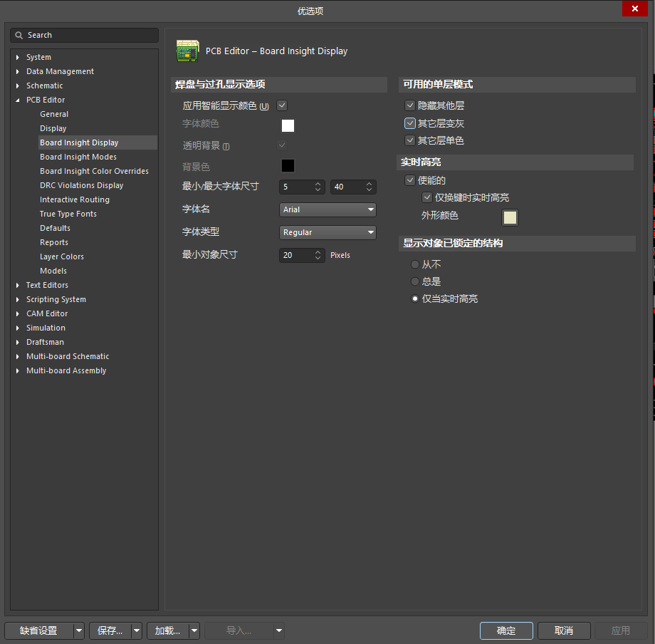The height and width of the screenshot is (644, 655).
Task: Collapse the PCB Editor tree node
Action: coord(18,100)
